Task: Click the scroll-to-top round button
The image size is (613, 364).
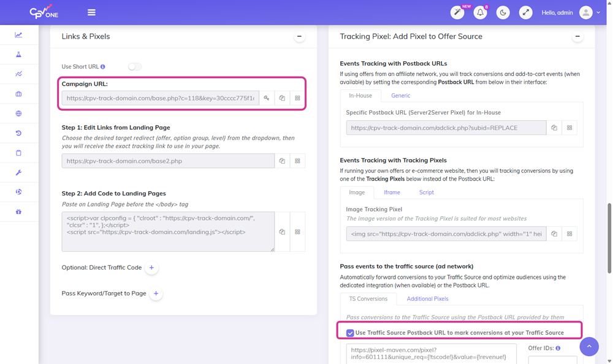Action: [588, 347]
